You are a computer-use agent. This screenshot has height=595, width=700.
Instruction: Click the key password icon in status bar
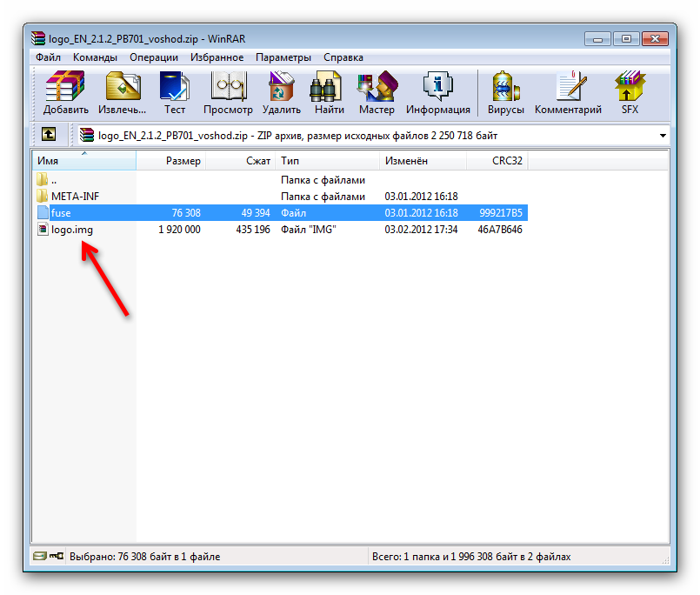tap(57, 556)
